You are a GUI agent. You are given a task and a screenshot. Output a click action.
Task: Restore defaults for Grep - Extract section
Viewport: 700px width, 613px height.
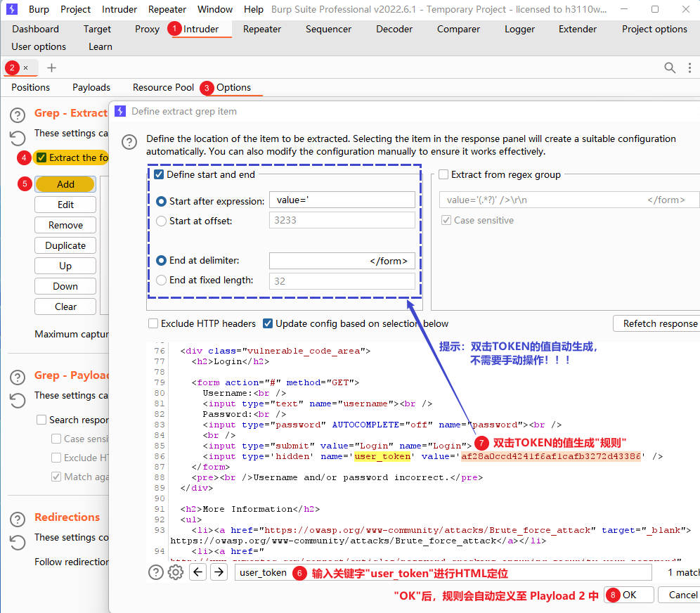(18, 138)
